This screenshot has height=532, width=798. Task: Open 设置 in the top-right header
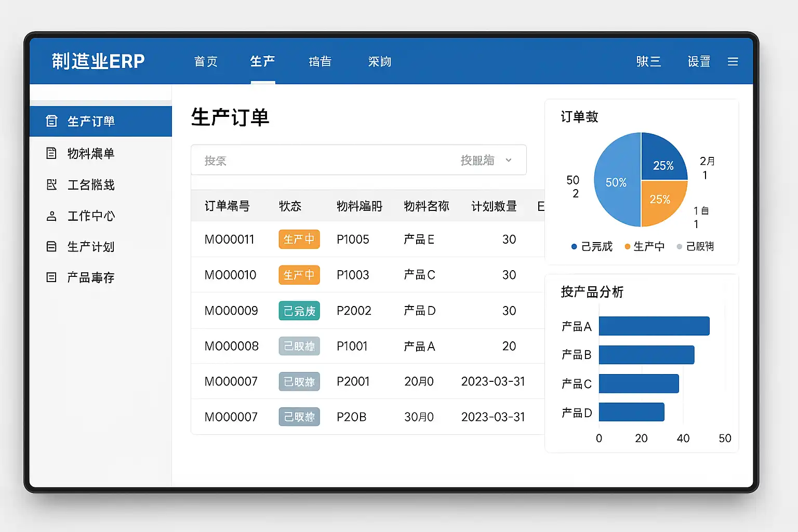pos(699,61)
